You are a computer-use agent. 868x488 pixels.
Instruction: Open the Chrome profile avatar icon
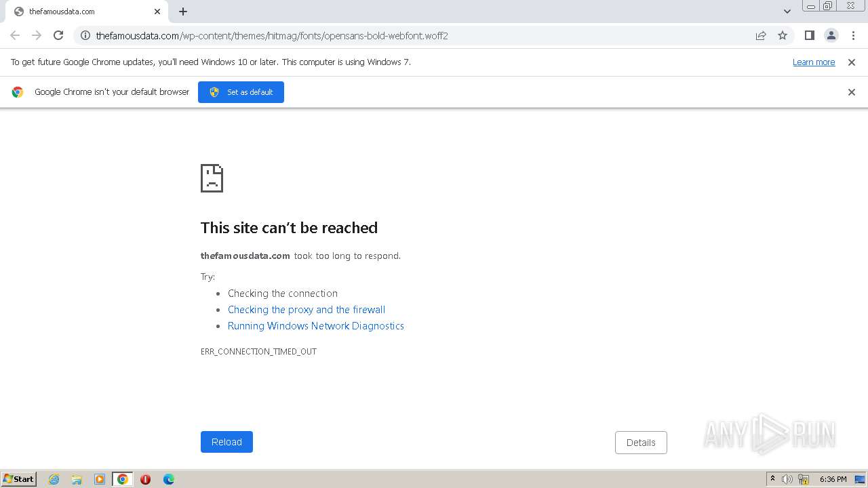click(x=831, y=35)
